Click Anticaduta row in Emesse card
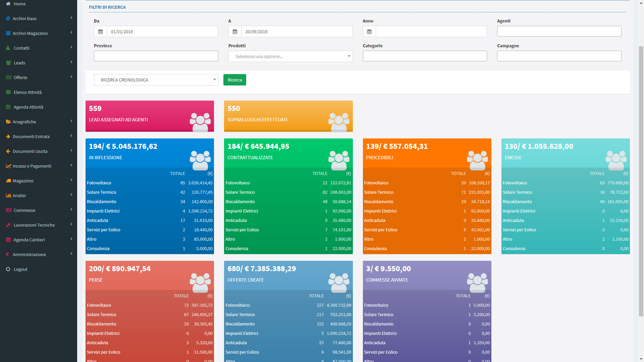The height and width of the screenshot is (362, 644). (x=566, y=220)
